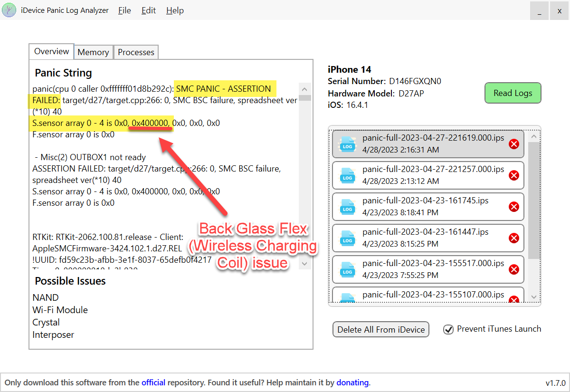Select panic-full-2023-04-23-155107.000.ips file name

pyautogui.click(x=433, y=295)
